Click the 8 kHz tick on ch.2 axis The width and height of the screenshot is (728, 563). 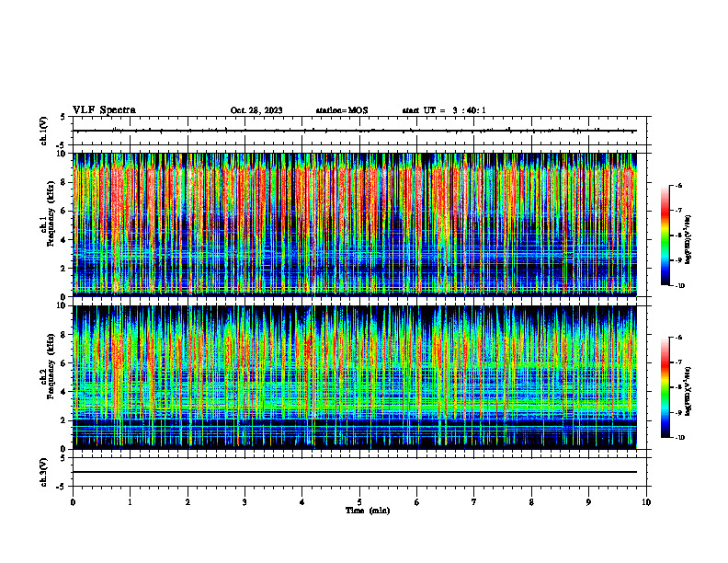coord(64,335)
